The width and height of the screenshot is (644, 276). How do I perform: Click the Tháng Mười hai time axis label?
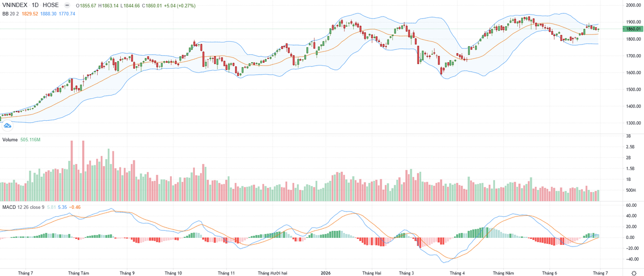[273, 273]
